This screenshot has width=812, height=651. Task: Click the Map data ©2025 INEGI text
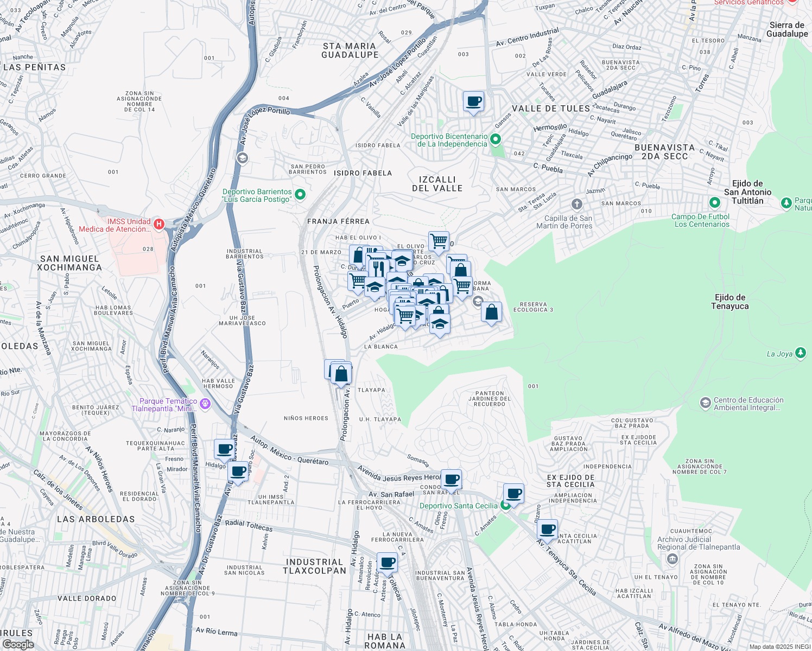[x=779, y=647]
